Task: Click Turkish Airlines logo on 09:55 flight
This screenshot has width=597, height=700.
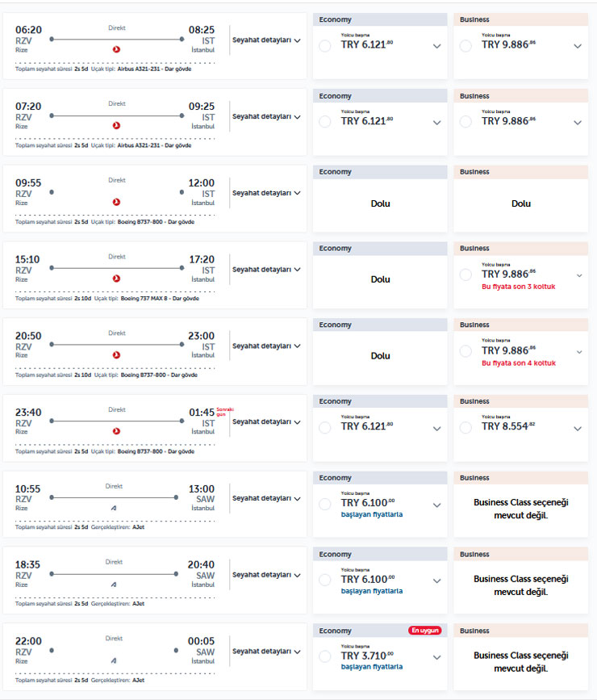Action: [116, 202]
